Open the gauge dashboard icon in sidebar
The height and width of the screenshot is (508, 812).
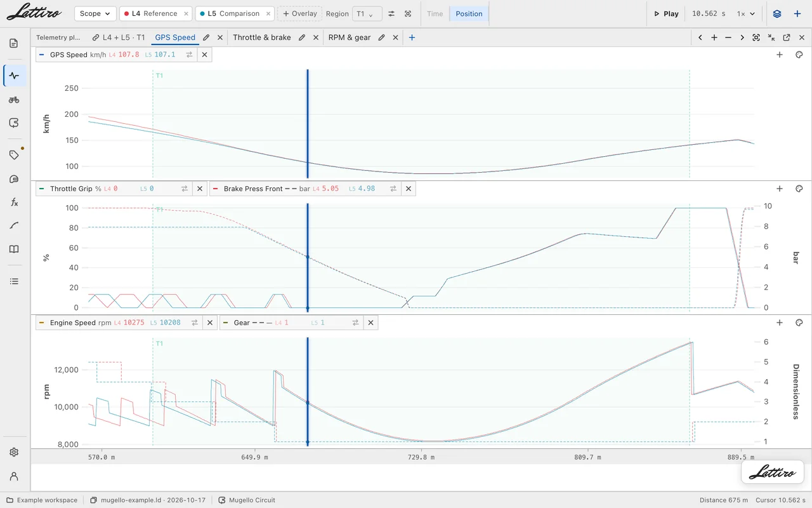coord(14,180)
